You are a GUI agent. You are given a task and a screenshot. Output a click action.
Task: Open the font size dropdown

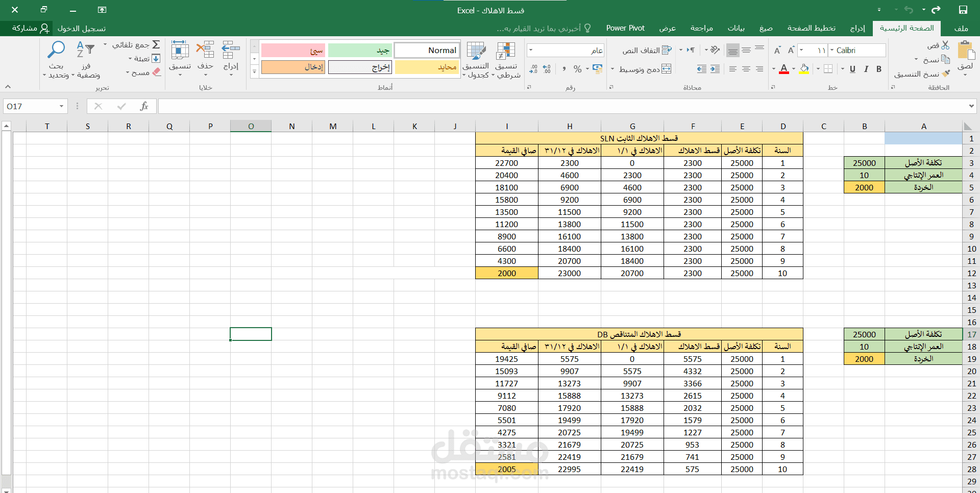802,50
